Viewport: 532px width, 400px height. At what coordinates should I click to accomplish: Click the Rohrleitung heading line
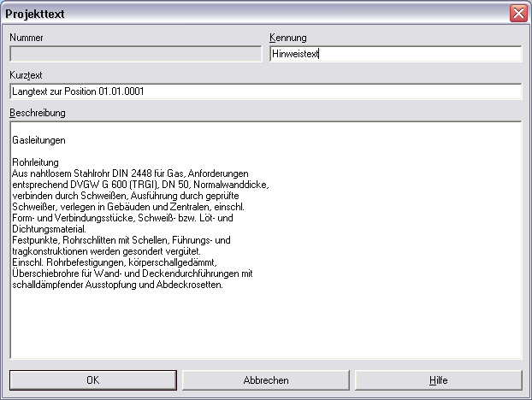coord(35,162)
